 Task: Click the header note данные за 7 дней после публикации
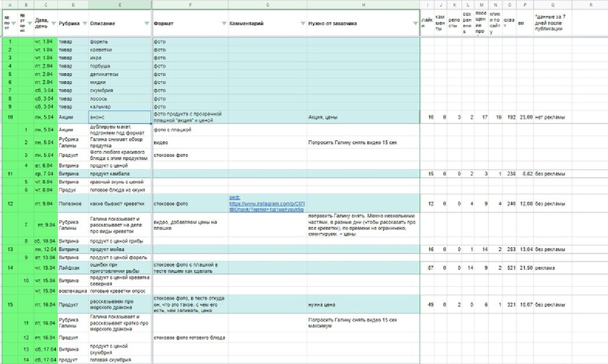[x=550, y=22]
